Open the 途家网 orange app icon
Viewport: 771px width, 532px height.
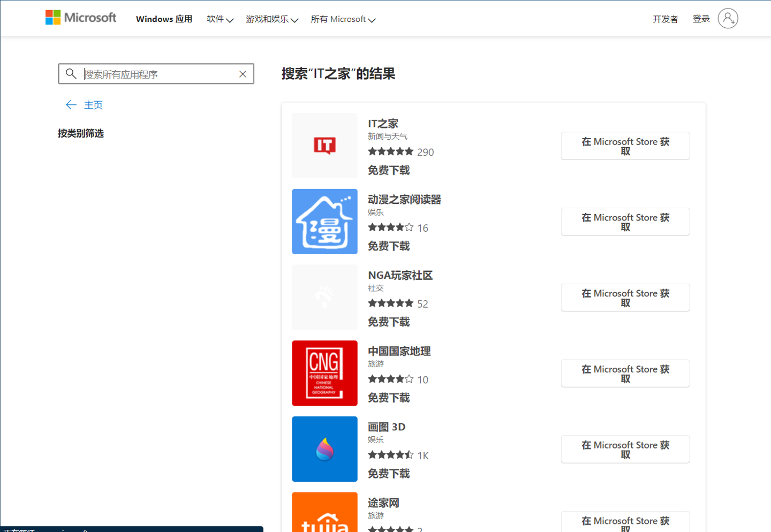click(x=324, y=512)
